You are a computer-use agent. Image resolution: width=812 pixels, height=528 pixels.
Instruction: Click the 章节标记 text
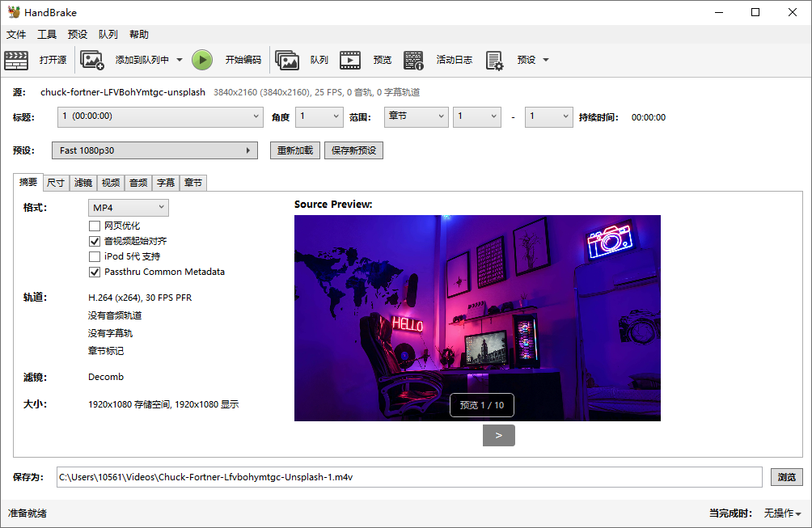click(106, 351)
